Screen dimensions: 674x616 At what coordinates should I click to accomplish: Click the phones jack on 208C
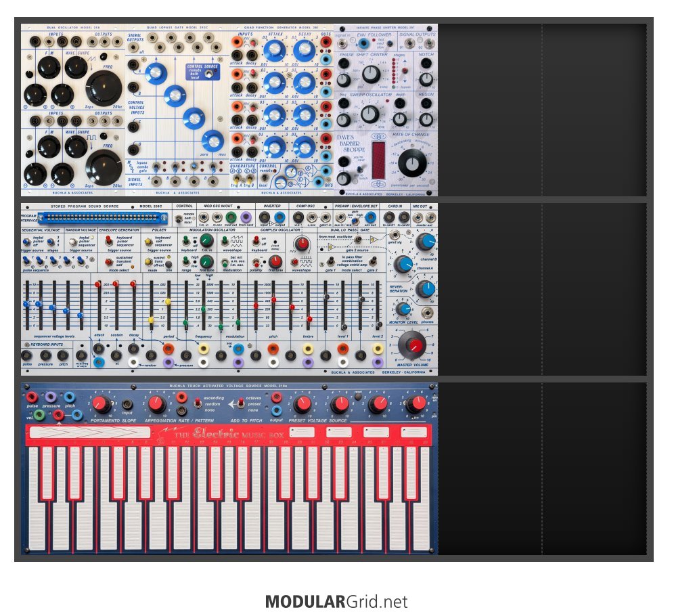coord(427,313)
